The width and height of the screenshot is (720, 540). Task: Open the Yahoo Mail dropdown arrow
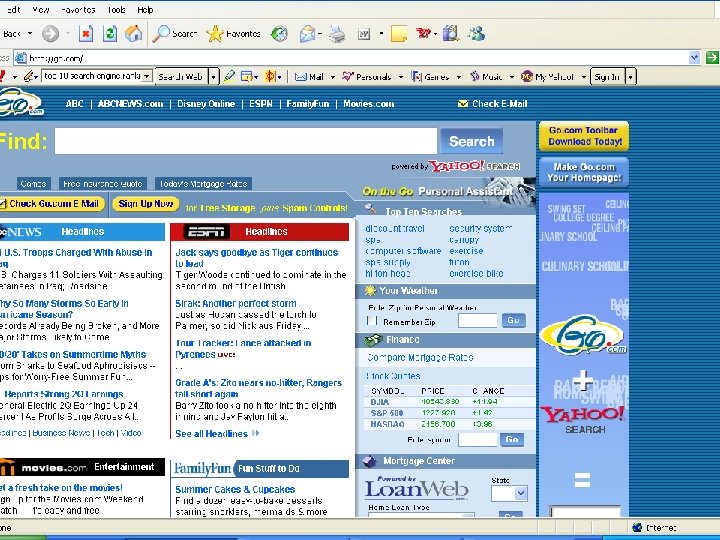pyautogui.click(x=332, y=77)
